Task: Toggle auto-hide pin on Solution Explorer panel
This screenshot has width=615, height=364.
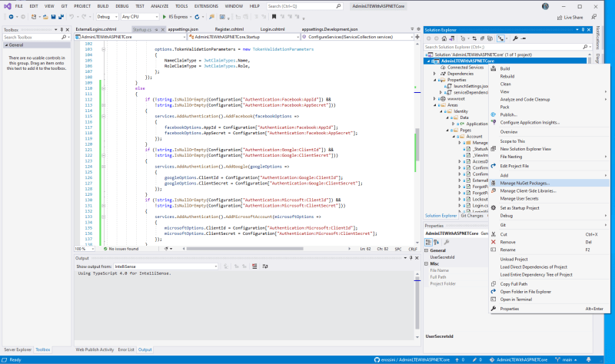Action: click(583, 30)
